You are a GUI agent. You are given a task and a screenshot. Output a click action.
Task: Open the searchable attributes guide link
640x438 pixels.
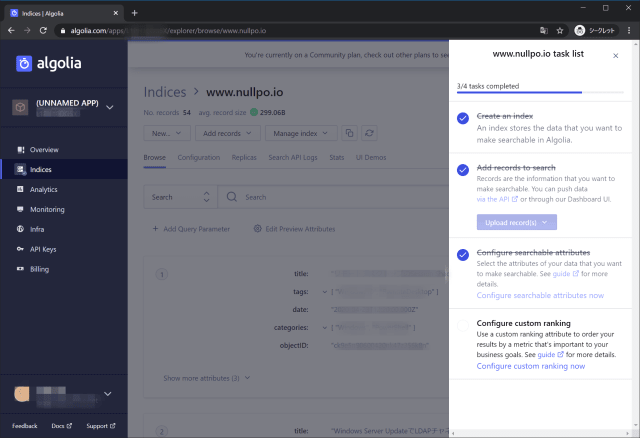pyautogui.click(x=565, y=274)
